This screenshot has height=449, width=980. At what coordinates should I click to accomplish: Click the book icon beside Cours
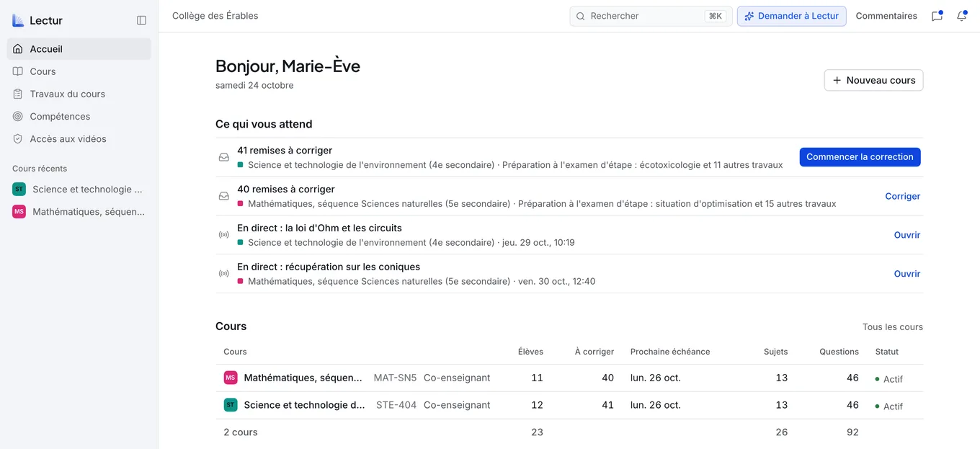pyautogui.click(x=18, y=71)
